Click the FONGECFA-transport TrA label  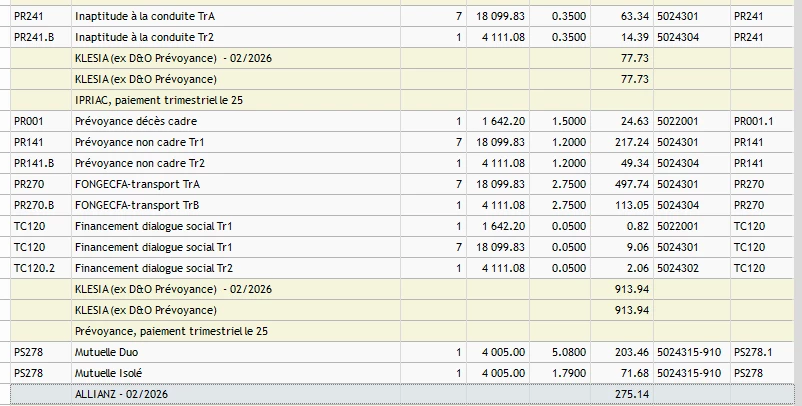coord(137,184)
